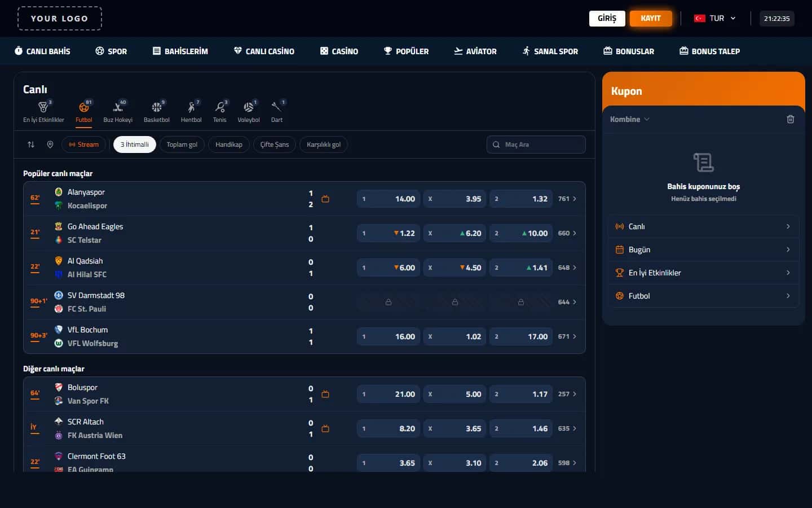
Task: Open 761 more markets for Alanyaspor match
Action: pos(567,199)
